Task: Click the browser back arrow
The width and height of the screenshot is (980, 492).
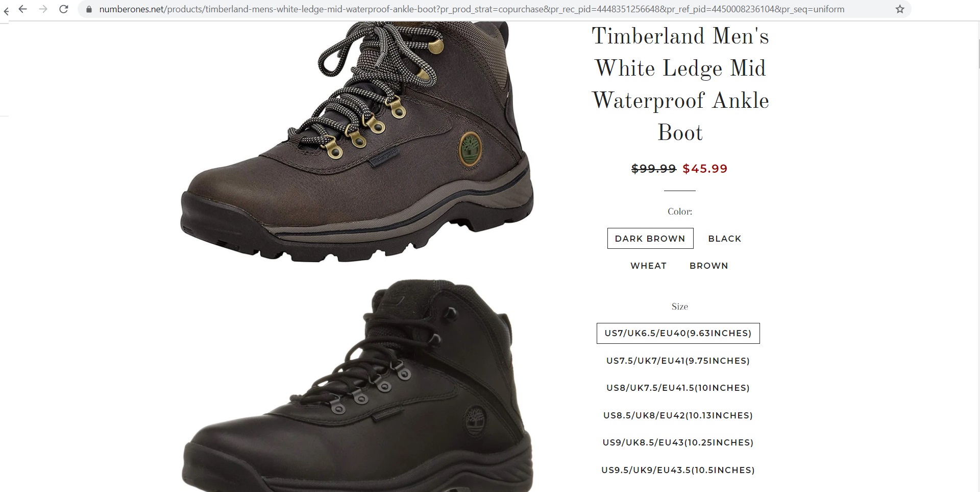Action: [22, 9]
